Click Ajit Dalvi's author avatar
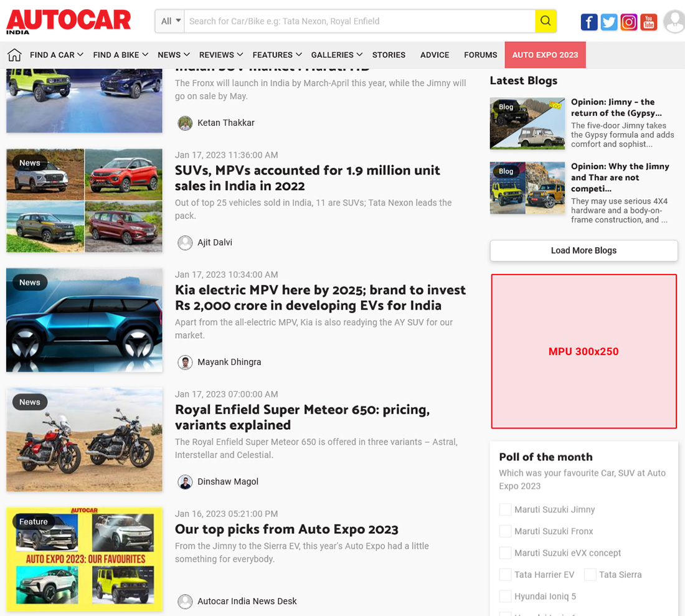This screenshot has height=616, width=685. (185, 243)
